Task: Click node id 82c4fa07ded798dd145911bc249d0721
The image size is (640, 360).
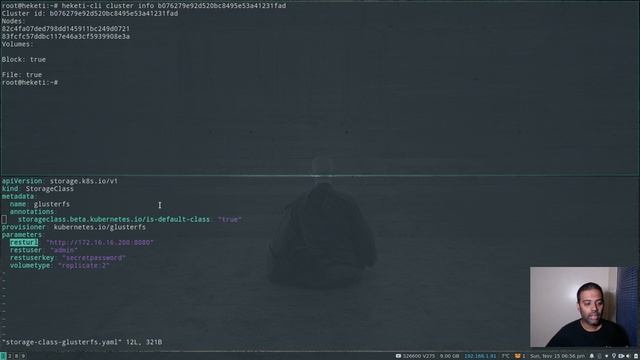Action: [66, 29]
